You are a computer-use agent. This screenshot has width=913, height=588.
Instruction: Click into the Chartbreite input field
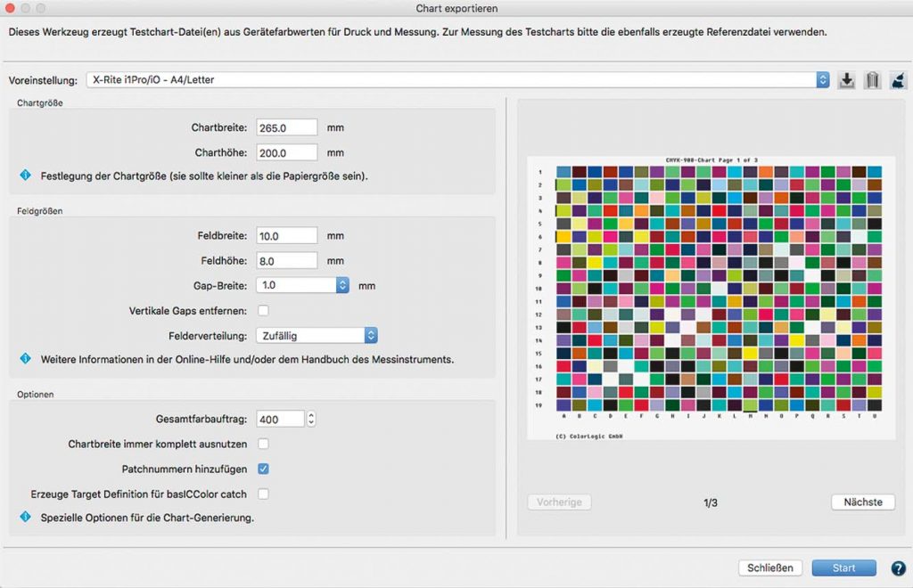tap(286, 127)
